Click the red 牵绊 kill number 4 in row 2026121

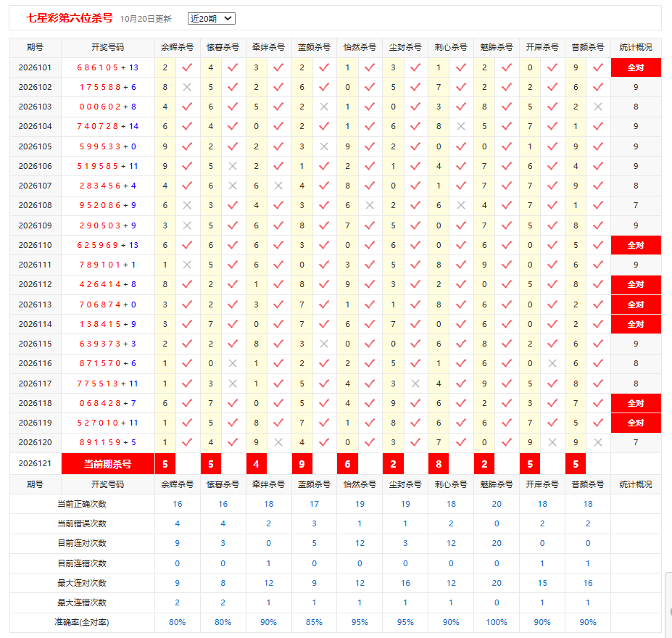(x=257, y=463)
